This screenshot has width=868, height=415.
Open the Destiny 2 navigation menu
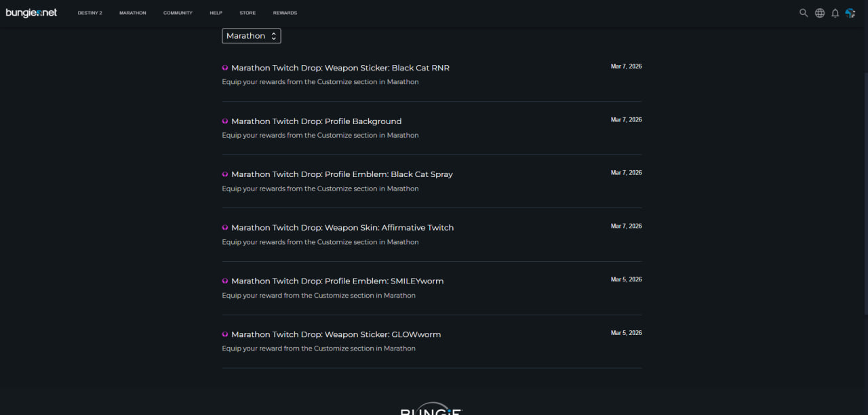[90, 13]
